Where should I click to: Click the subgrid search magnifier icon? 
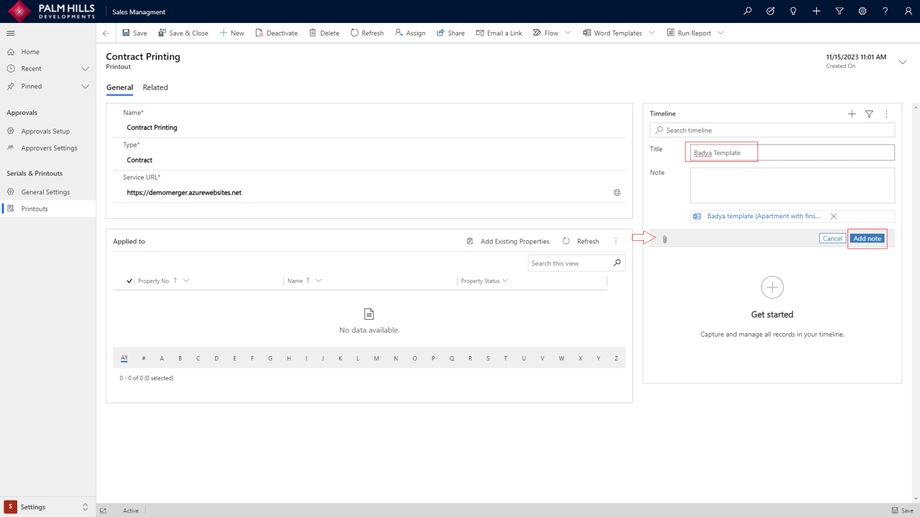click(617, 263)
